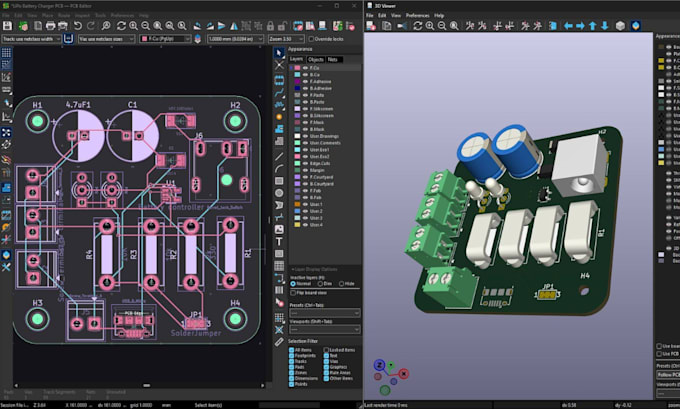
Task: Select the Dim inactive layers option
Action: 320,284
